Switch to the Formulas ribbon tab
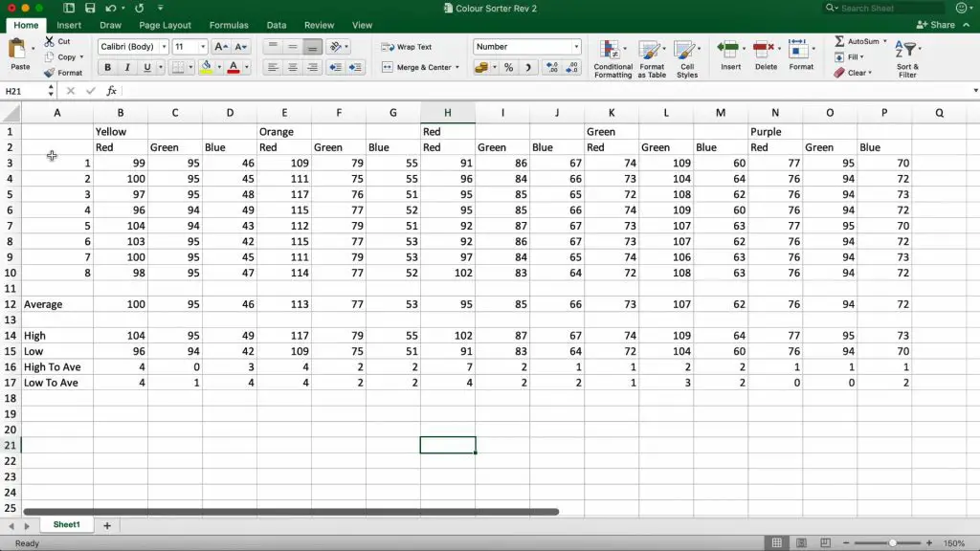 [x=229, y=25]
